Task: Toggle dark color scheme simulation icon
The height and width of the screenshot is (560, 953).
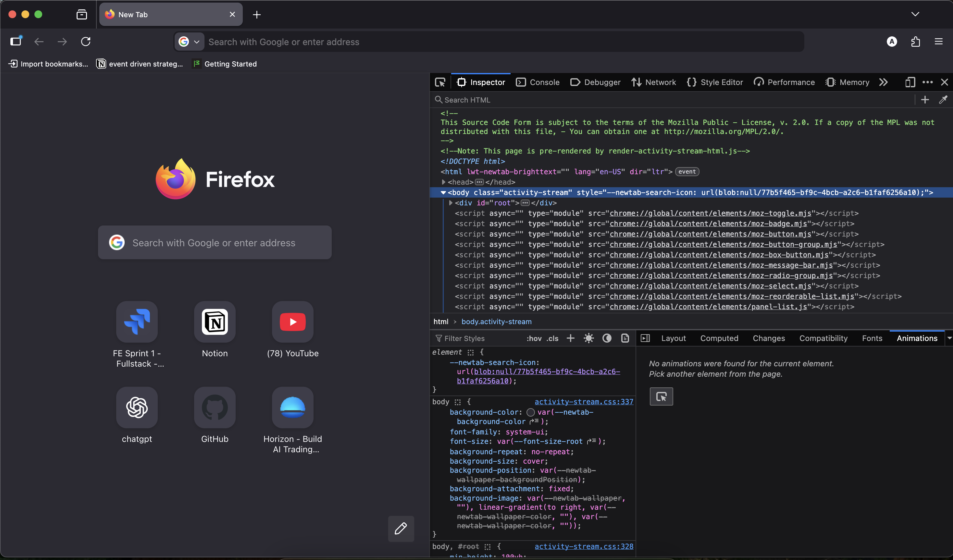Action: coord(607,338)
